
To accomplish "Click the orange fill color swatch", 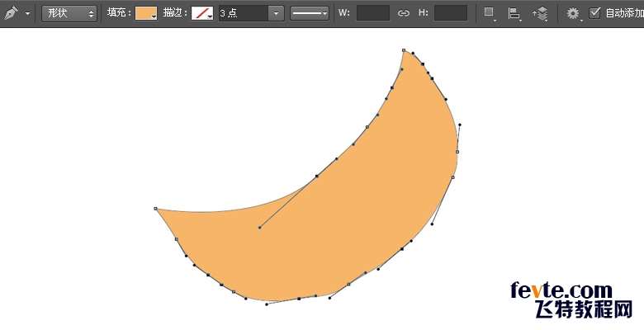I will tap(145, 13).
